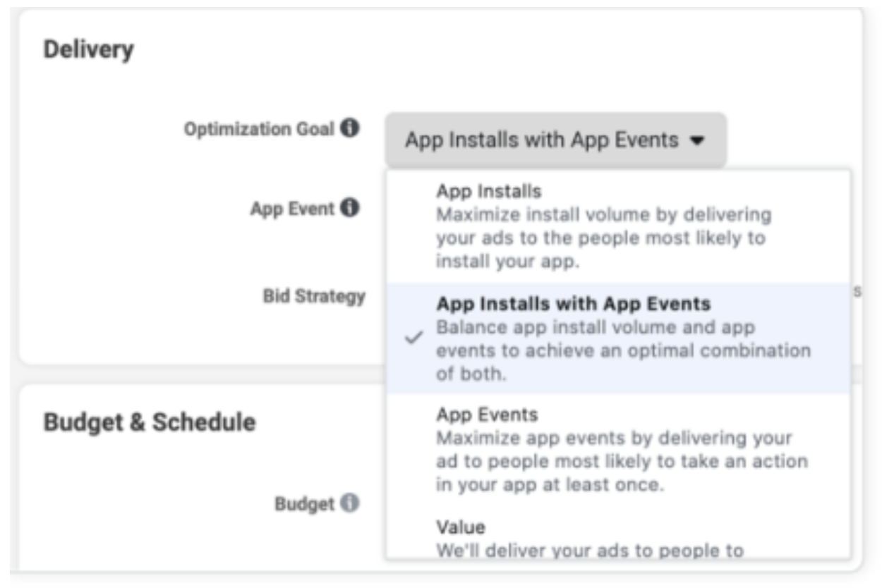Click the checkmark beside App Installs with App Events

click(414, 338)
